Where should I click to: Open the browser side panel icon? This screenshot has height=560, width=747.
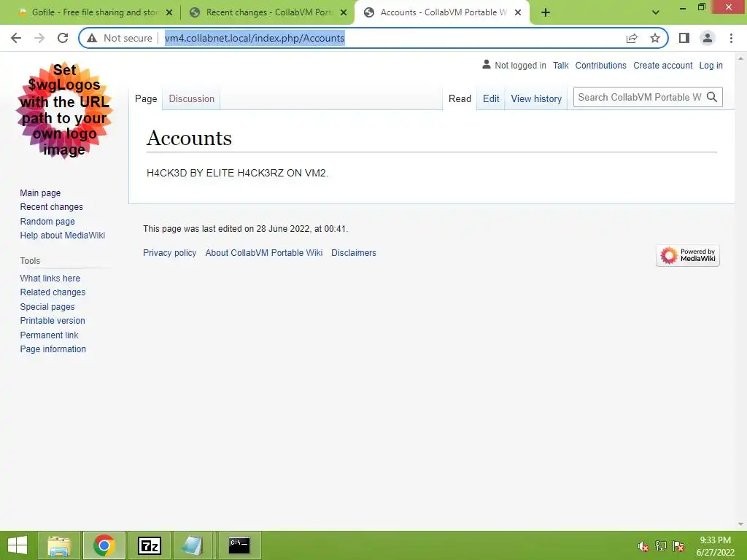[684, 38]
